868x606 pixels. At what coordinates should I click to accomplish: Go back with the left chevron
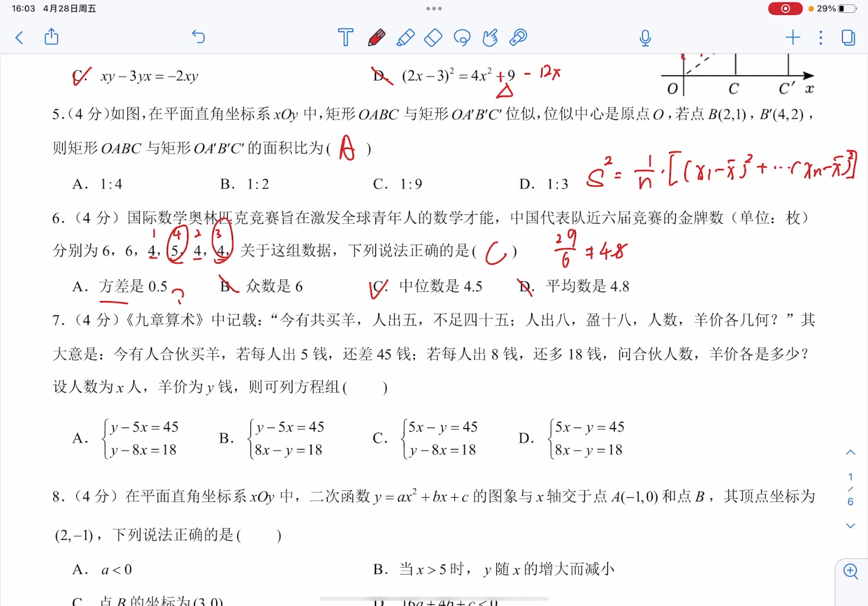[x=19, y=38]
